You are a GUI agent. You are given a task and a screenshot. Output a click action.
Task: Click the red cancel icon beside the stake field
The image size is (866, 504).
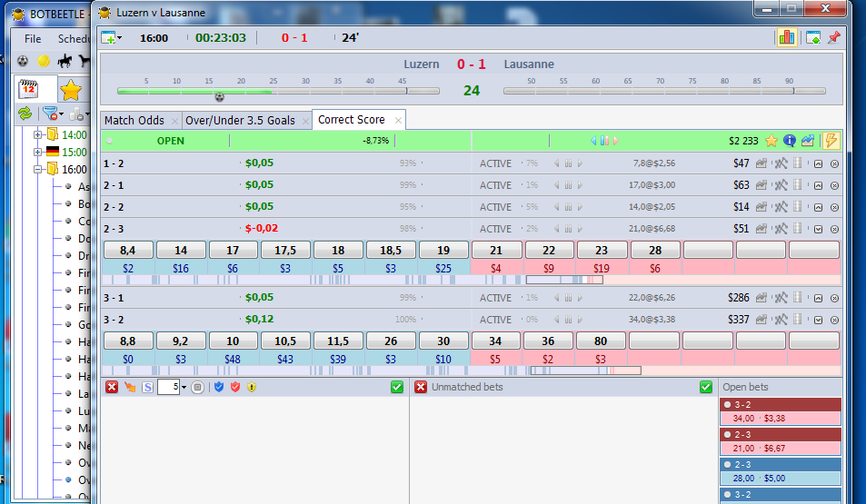[112, 387]
